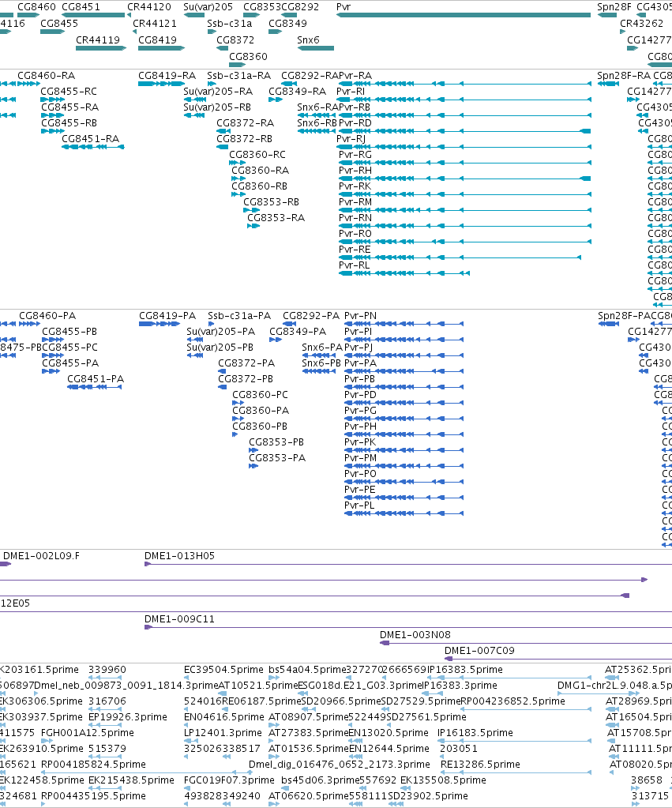Viewport: 672px width, 808px height.
Task: Open transcript CG8455-RC
Action: [x=69, y=92]
